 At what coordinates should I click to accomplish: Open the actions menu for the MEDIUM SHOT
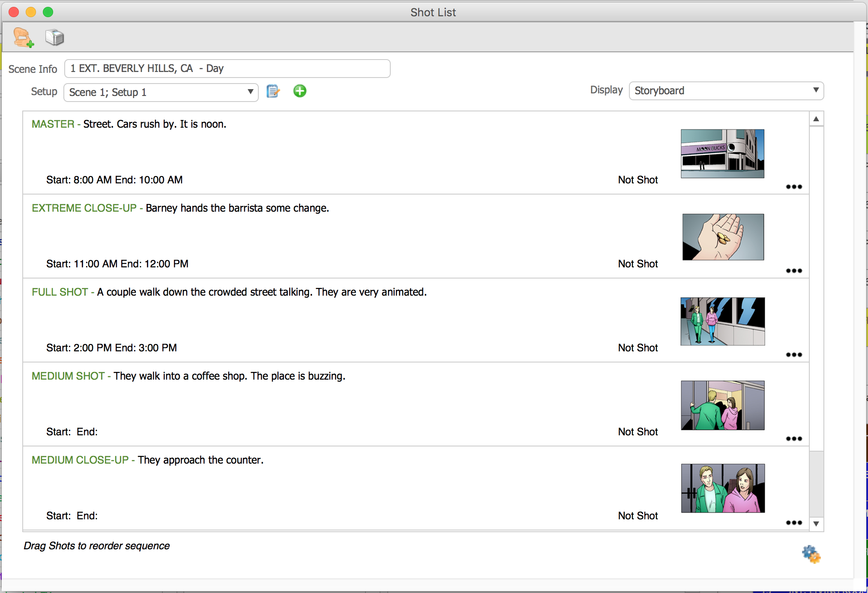tap(794, 439)
